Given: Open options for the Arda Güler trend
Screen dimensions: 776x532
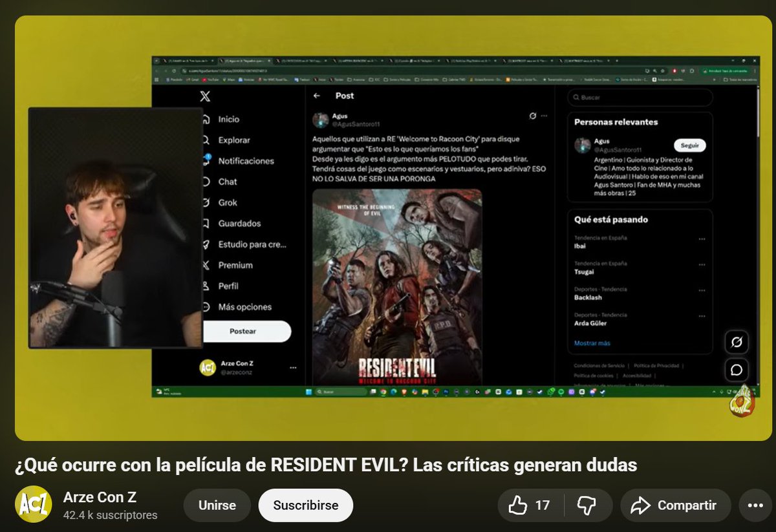Looking at the screenshot, I should (x=702, y=316).
